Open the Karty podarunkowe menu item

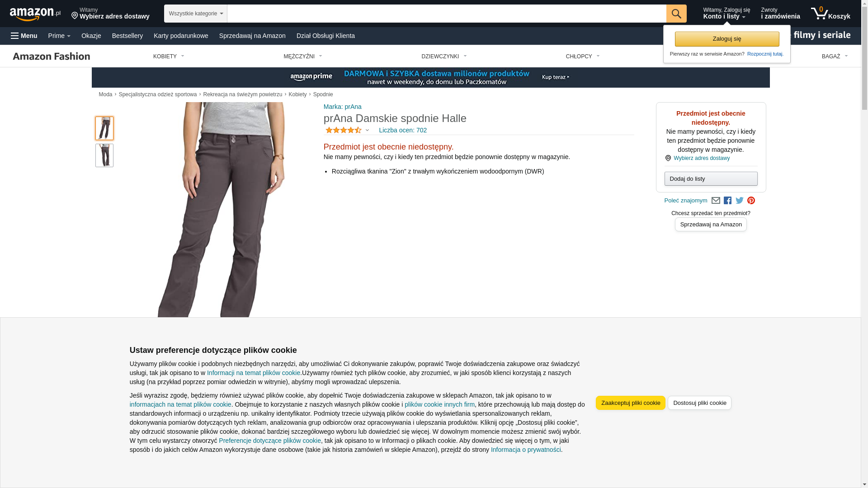(181, 36)
